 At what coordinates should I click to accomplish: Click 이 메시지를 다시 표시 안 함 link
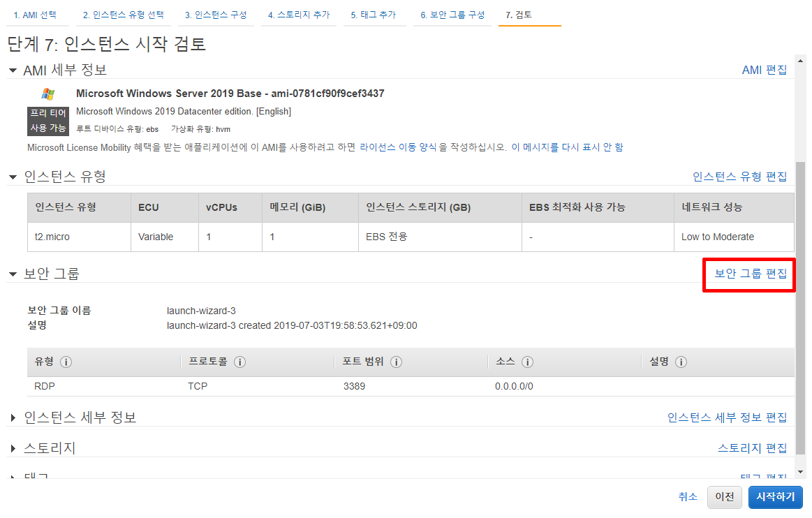click(x=568, y=147)
